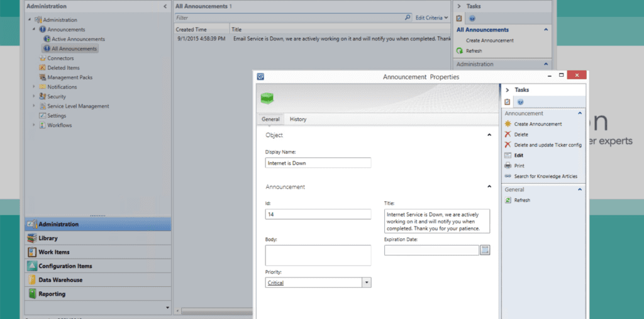Click the Management Packs icon in tree

tap(42, 77)
